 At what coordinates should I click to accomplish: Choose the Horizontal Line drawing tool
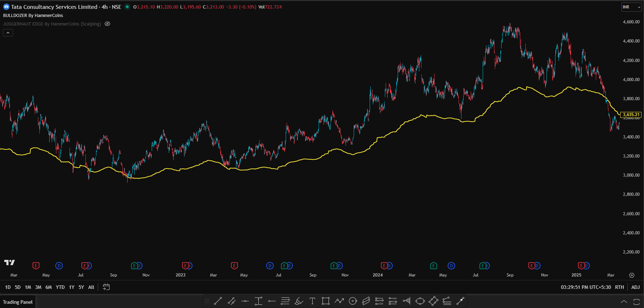(x=245, y=301)
